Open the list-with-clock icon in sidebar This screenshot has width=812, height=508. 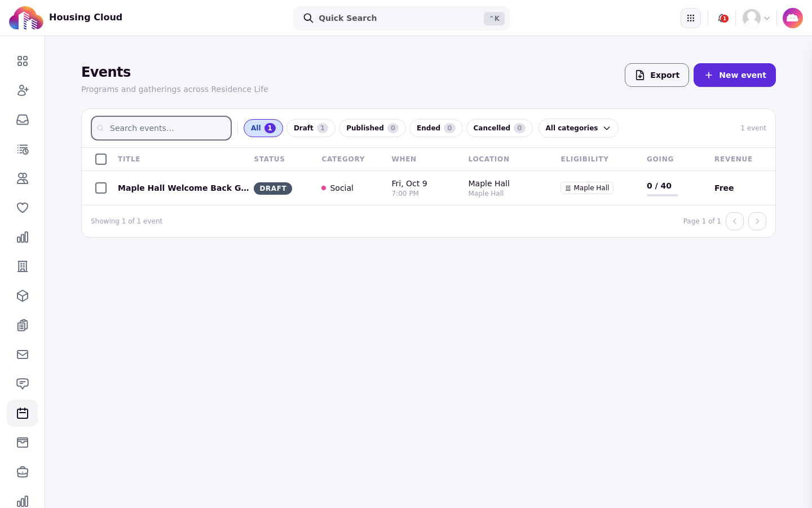23,149
